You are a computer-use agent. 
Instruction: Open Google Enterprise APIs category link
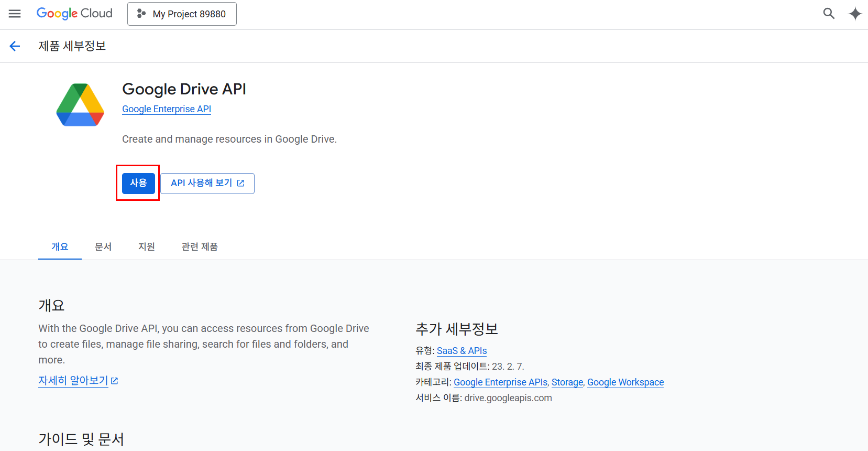coord(501,382)
